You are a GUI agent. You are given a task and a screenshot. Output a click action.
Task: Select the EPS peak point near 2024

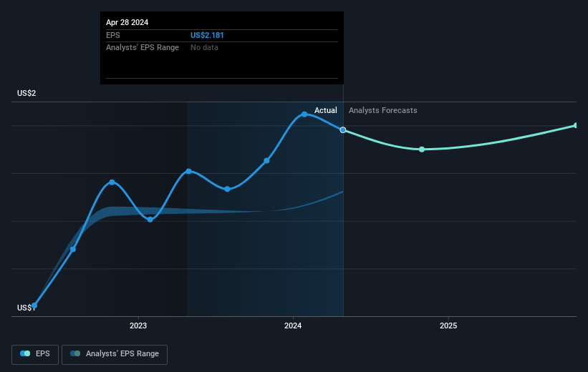pyautogui.click(x=304, y=114)
